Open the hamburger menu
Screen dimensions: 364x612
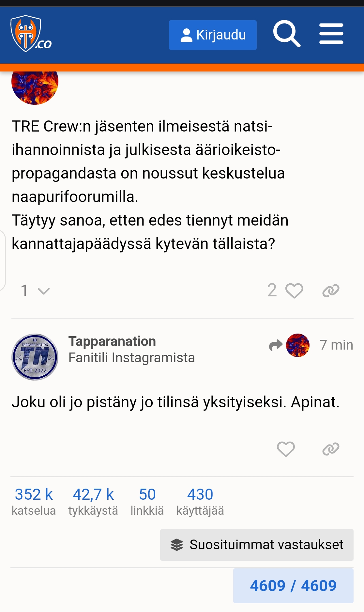pyautogui.click(x=331, y=34)
